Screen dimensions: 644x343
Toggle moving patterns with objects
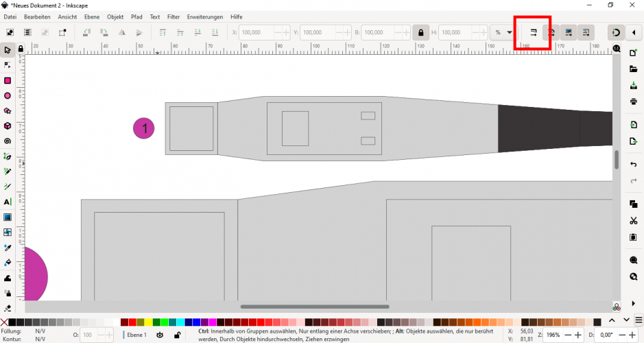[586, 32]
